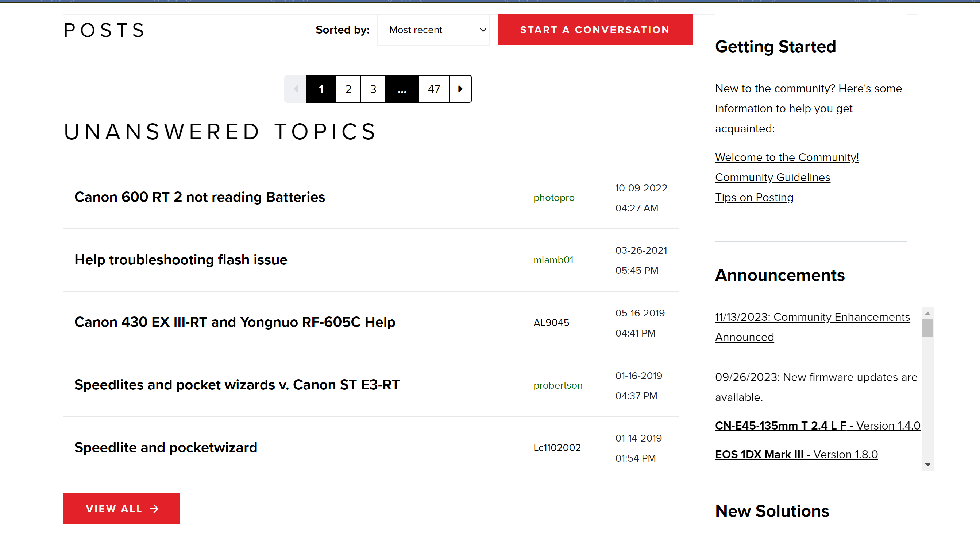980x544 pixels.
Task: Go to page 3 of posts
Action: point(373,89)
